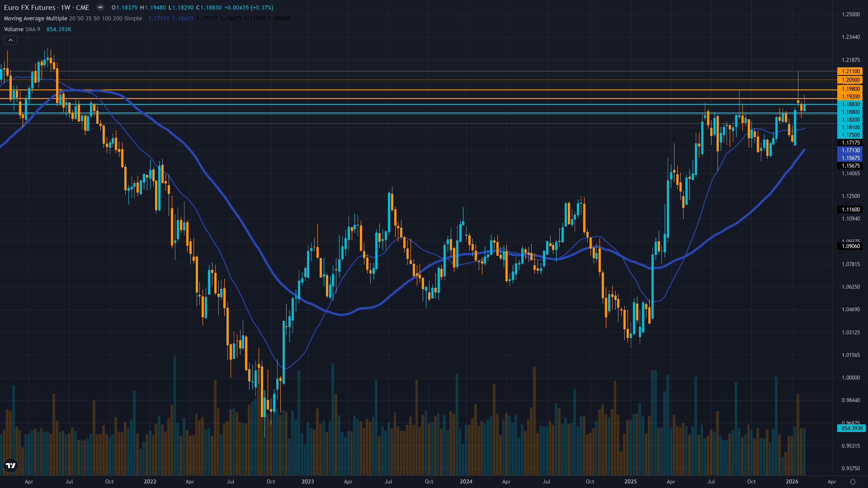Select the Volume SMA 9 indicator legend
Image resolution: width=868 pixels, height=488 pixels.
pyautogui.click(x=22, y=29)
